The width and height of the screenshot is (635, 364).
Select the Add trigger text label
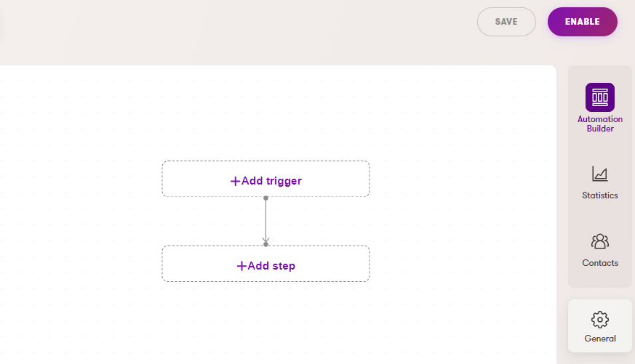tap(271, 181)
